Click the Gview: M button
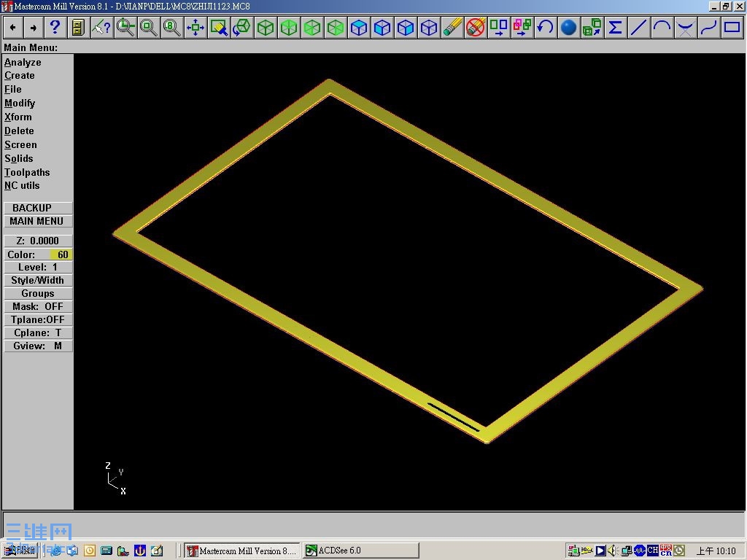 pos(38,346)
